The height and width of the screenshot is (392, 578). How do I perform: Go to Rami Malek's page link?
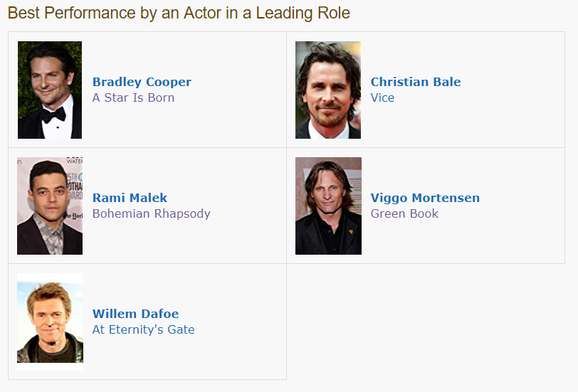point(130,198)
